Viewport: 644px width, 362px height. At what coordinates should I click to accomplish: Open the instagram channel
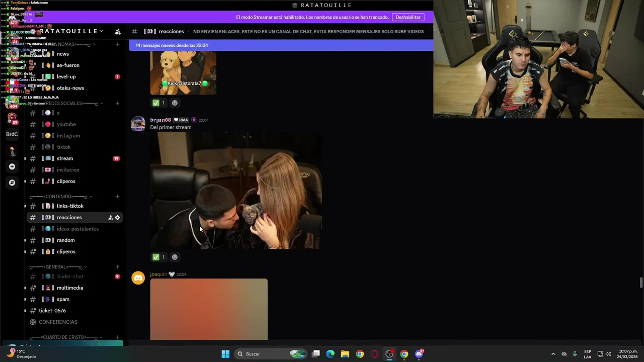(74, 136)
